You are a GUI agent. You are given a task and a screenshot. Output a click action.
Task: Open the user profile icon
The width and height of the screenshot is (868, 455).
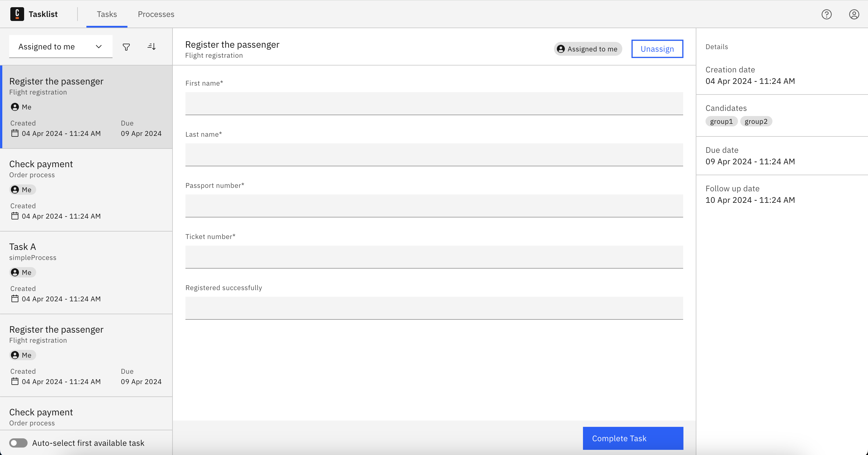pyautogui.click(x=854, y=14)
